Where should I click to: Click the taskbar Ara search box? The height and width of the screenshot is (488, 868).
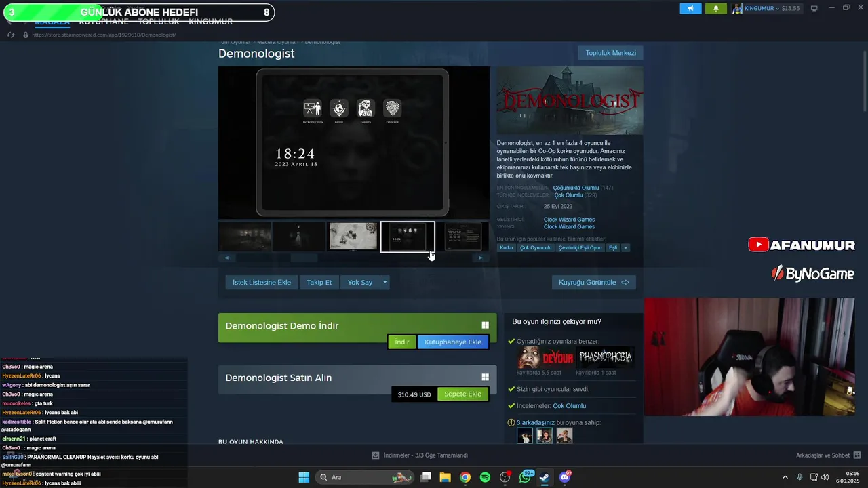coord(366,477)
